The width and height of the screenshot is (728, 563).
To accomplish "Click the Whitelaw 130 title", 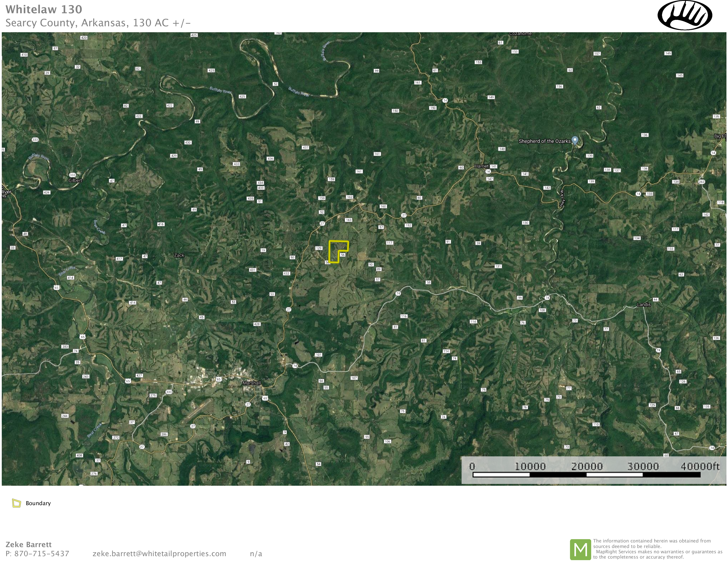I will coord(44,9).
